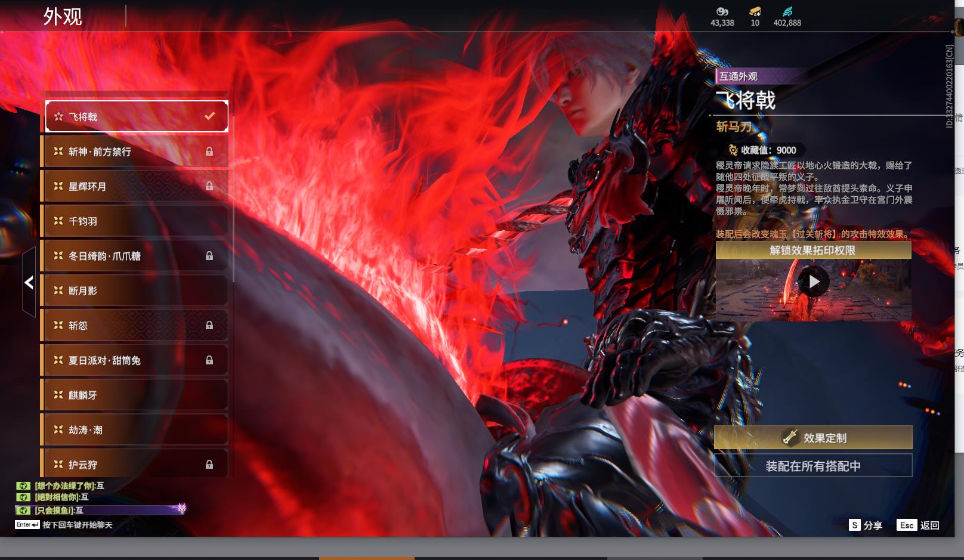Select the 飞将戟 skin in the list
The height and width of the screenshot is (560, 964).
(137, 116)
